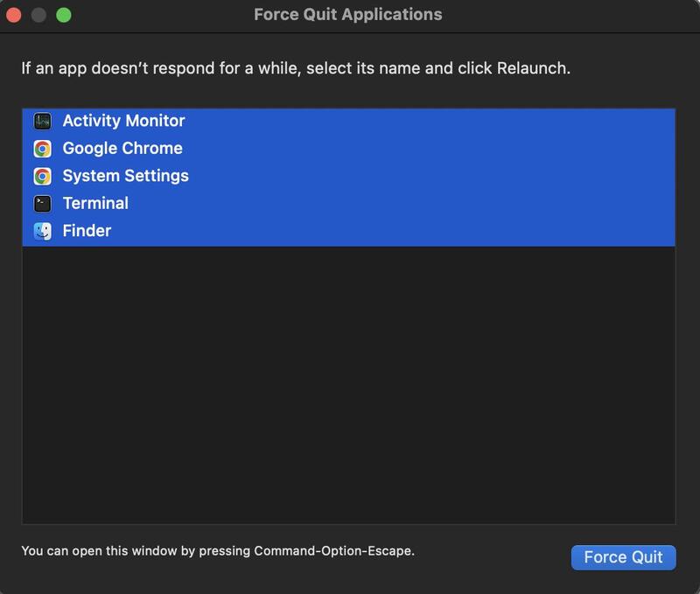Select the Activity Monitor name in list

coord(123,121)
